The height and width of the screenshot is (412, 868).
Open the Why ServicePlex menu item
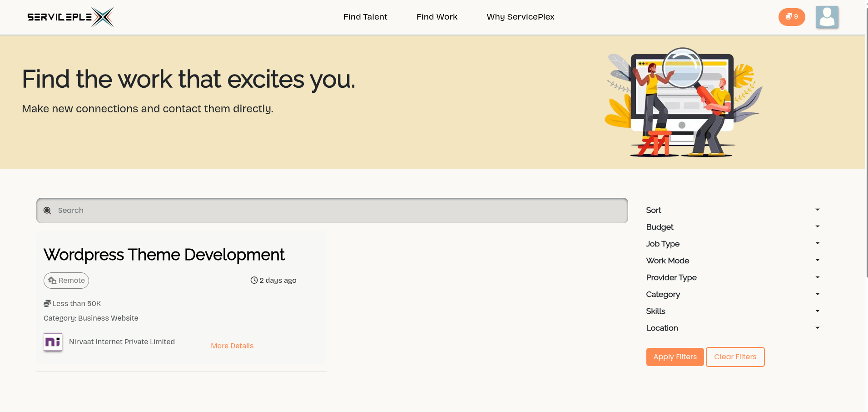pos(521,17)
